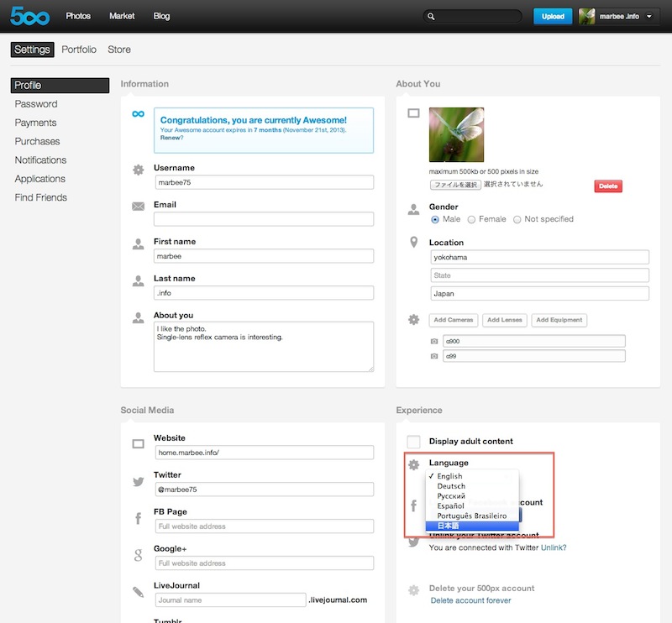Click the search magnifier icon
Viewport: 672px width, 623px height.
tap(431, 16)
